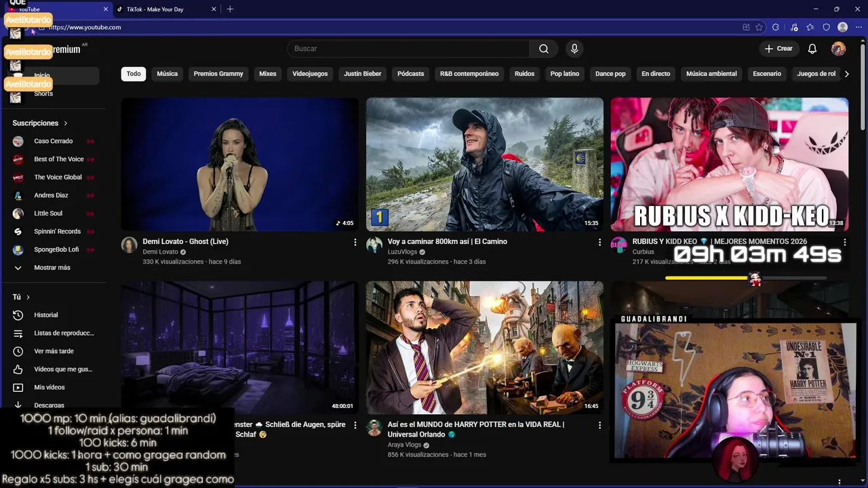This screenshot has width=868, height=488.
Task: Open LuzuVlogs channel avatar
Action: [374, 245]
